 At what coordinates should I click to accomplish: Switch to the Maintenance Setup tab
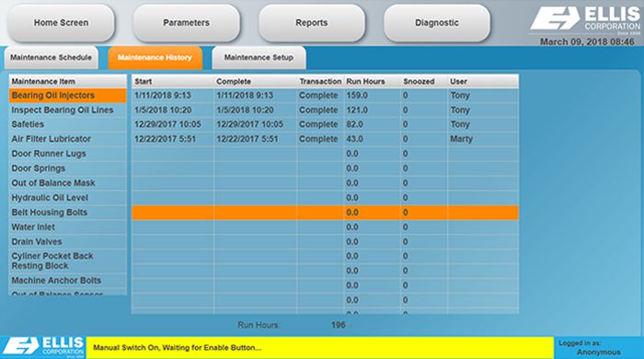(259, 57)
